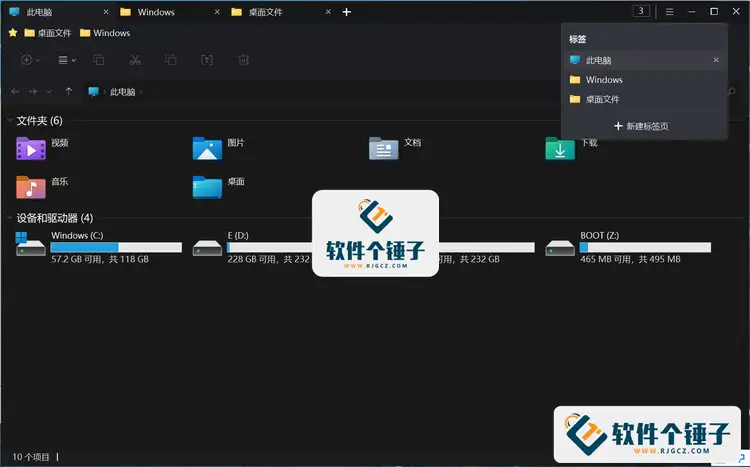750x467 pixels.
Task: Click the BOOT (Z:) drive label
Action: coord(599,235)
